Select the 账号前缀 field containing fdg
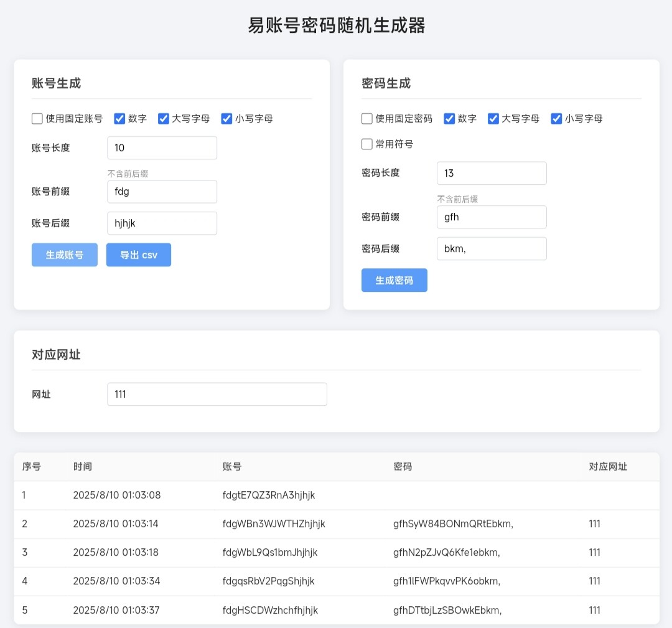Image resolution: width=672 pixels, height=628 pixels. (162, 192)
